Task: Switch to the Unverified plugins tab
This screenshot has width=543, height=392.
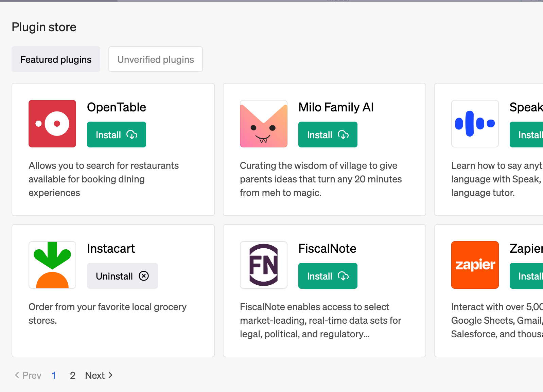Action: [x=156, y=59]
